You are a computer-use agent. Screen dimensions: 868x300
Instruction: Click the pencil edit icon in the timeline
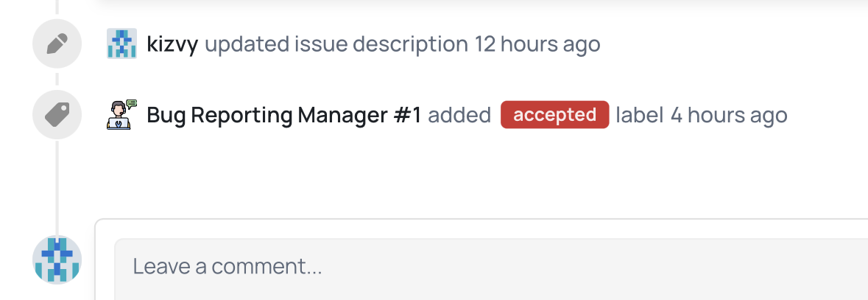(57, 44)
